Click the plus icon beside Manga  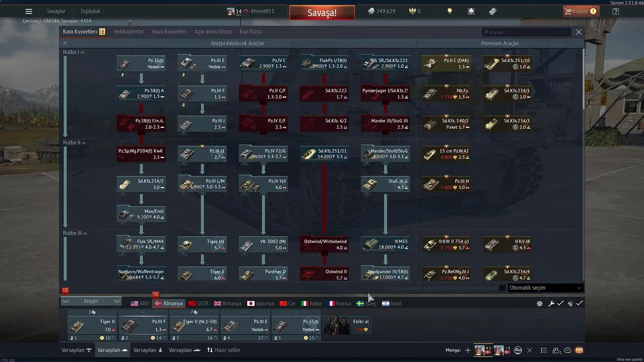468,350
